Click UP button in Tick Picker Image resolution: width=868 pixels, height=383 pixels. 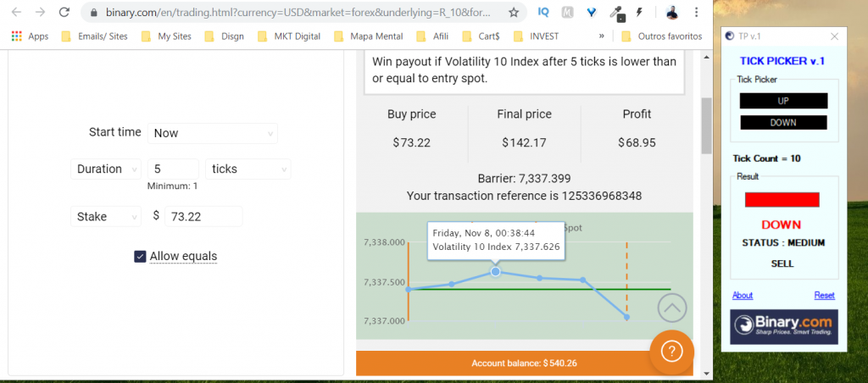click(783, 101)
